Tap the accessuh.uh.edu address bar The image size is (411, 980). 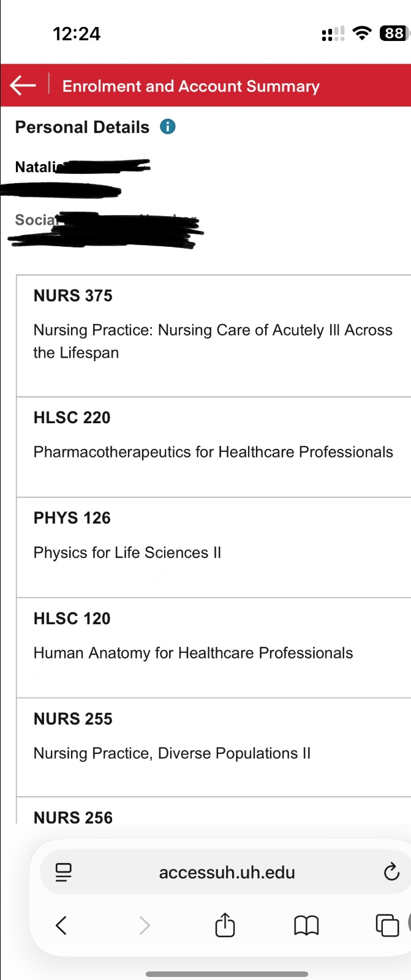[x=227, y=872]
